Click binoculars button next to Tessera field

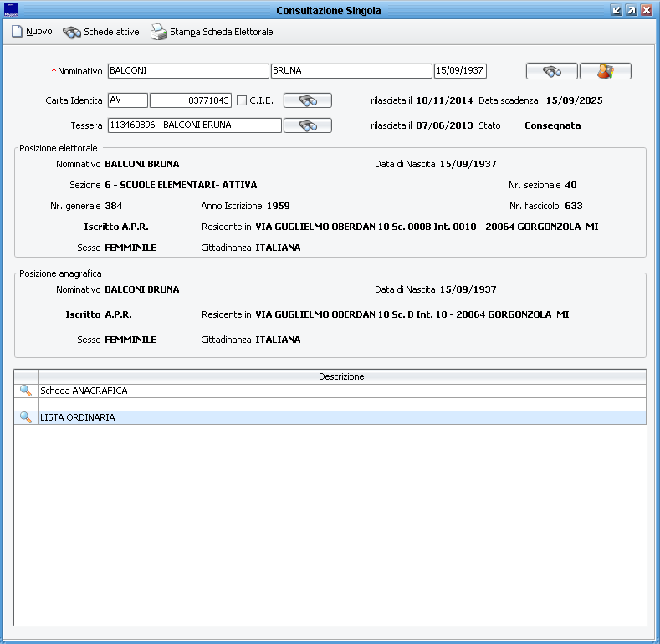click(x=308, y=125)
